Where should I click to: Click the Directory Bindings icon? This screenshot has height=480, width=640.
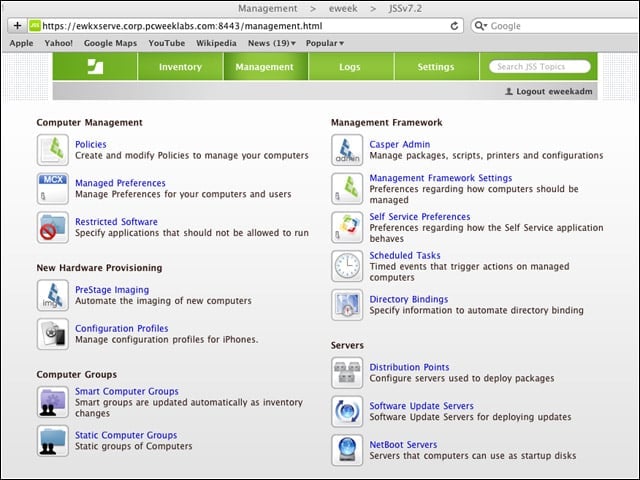347,305
